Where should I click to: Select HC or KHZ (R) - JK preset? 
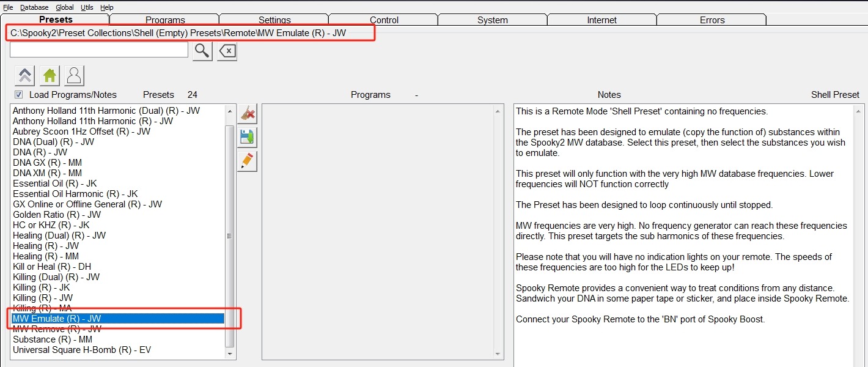(51, 225)
